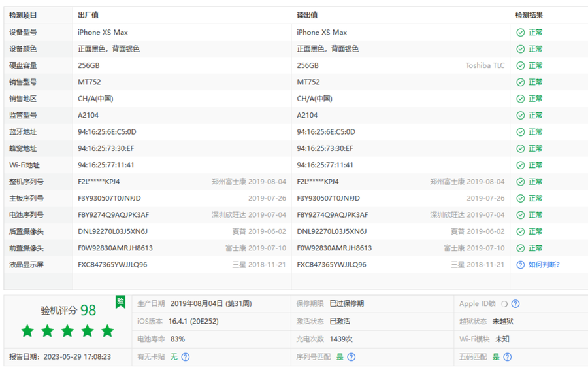Click factory rear camera serial DNL92270L03J5XN6J

point(112,231)
